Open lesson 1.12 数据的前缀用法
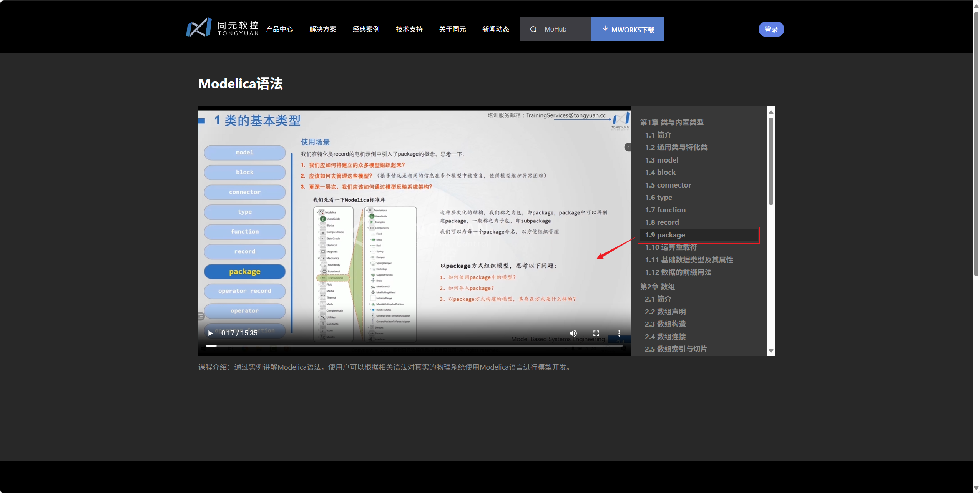 tap(678, 272)
